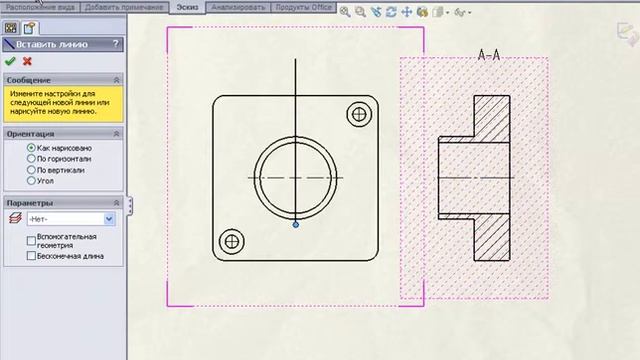Select the Pan cross-arrows icon
The height and width of the screenshot is (360, 640).
tap(407, 12)
